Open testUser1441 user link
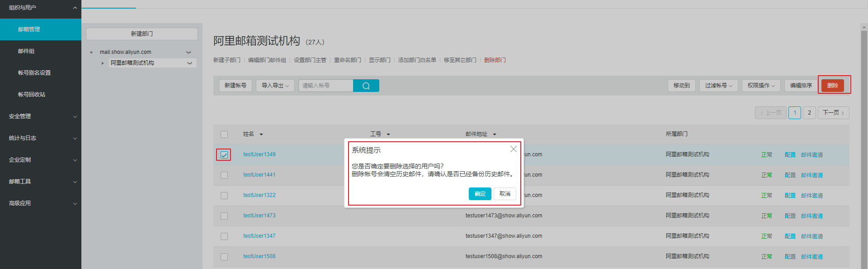Screen dimensions: 868x269 (259, 175)
